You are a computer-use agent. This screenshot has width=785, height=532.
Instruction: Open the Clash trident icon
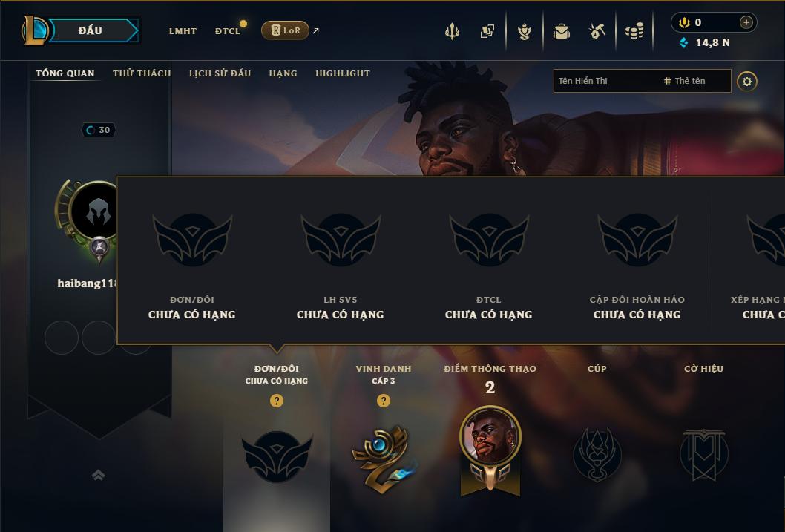pyautogui.click(x=452, y=31)
